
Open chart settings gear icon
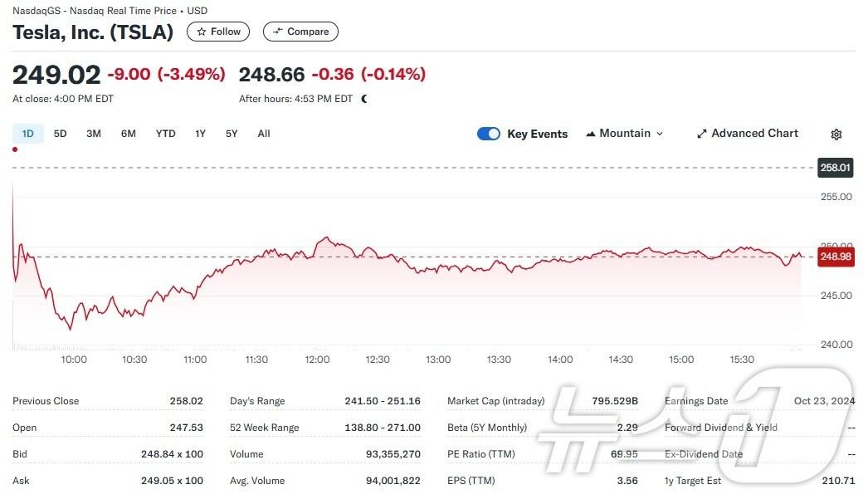[836, 135]
